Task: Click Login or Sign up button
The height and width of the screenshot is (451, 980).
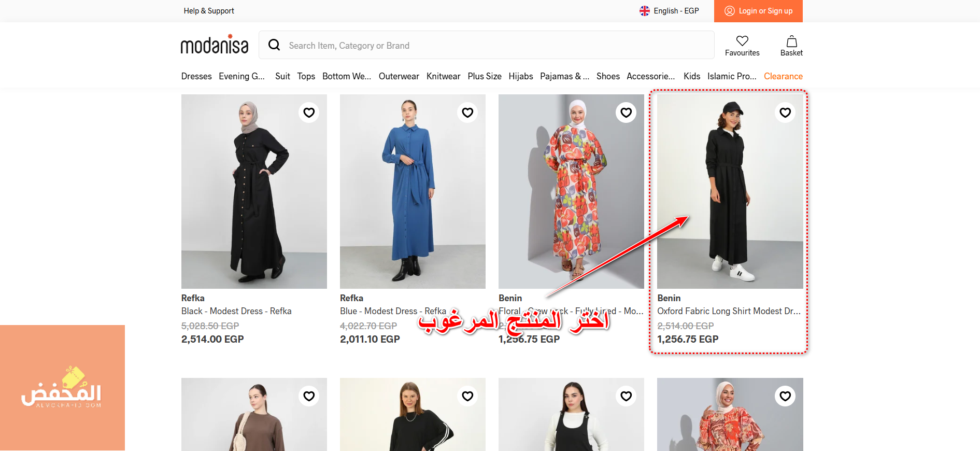Action: click(x=765, y=11)
